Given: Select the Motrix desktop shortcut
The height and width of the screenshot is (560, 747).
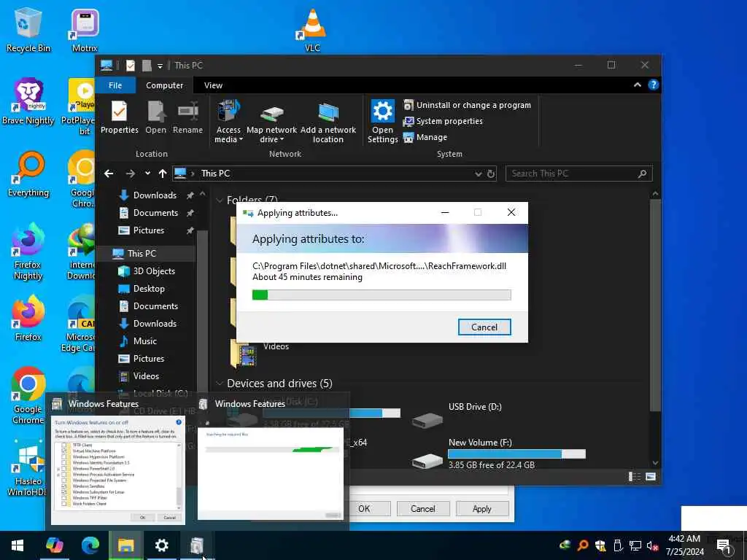Looking at the screenshot, I should 85,29.
